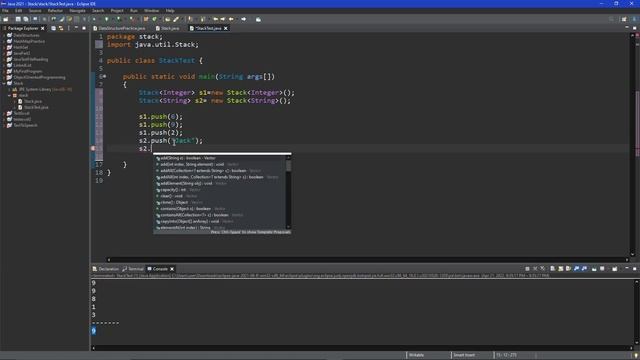Minimize the Console view
This screenshot has width=640, height=360.
627,269
